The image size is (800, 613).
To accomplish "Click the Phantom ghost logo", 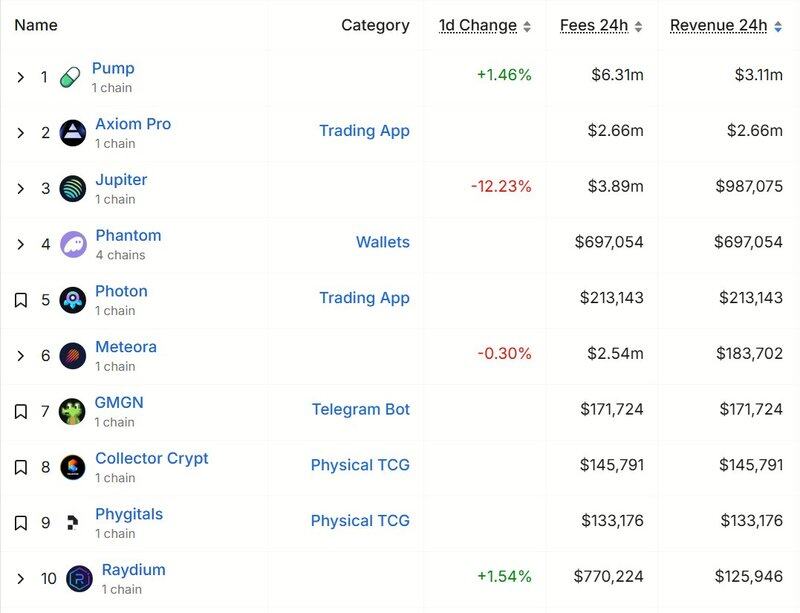I will click(73, 244).
